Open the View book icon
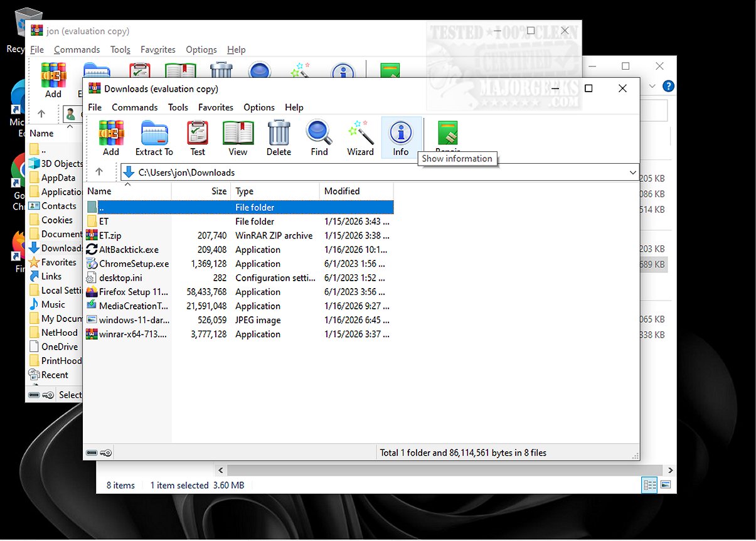This screenshot has width=756, height=541. click(238, 138)
